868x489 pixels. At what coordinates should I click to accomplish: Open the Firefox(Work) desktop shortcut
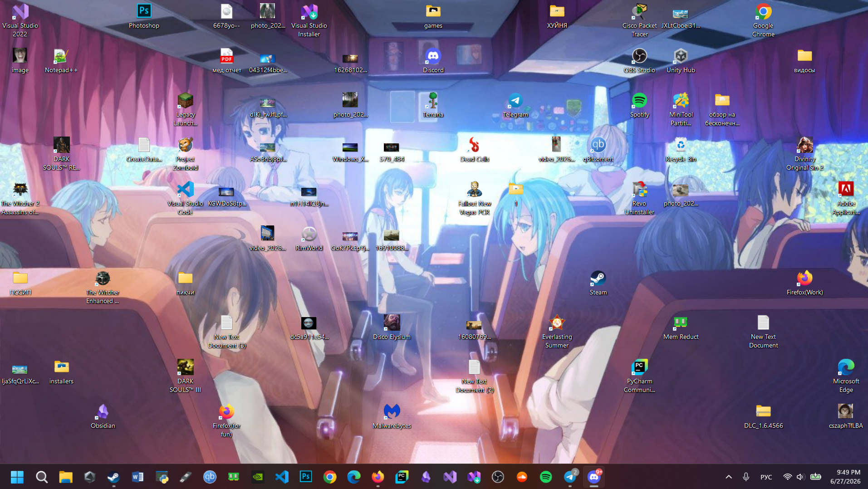point(804,283)
